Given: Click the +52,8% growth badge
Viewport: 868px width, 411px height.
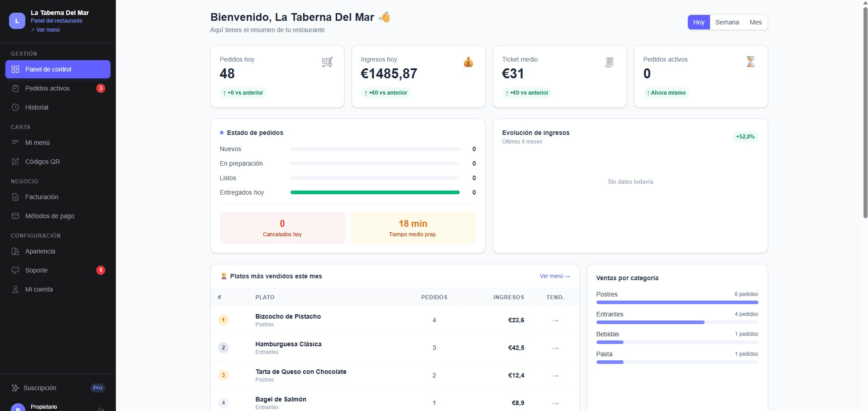Looking at the screenshot, I should 745,137.
